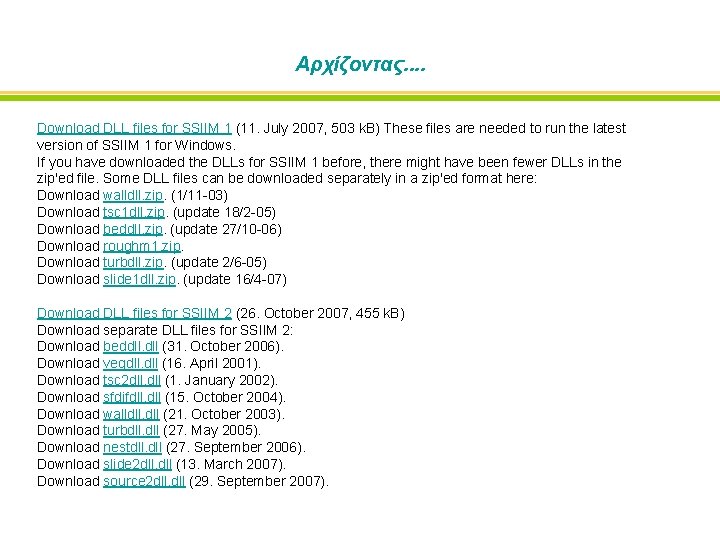Click date '(27. September 2006)'

click(x=234, y=448)
